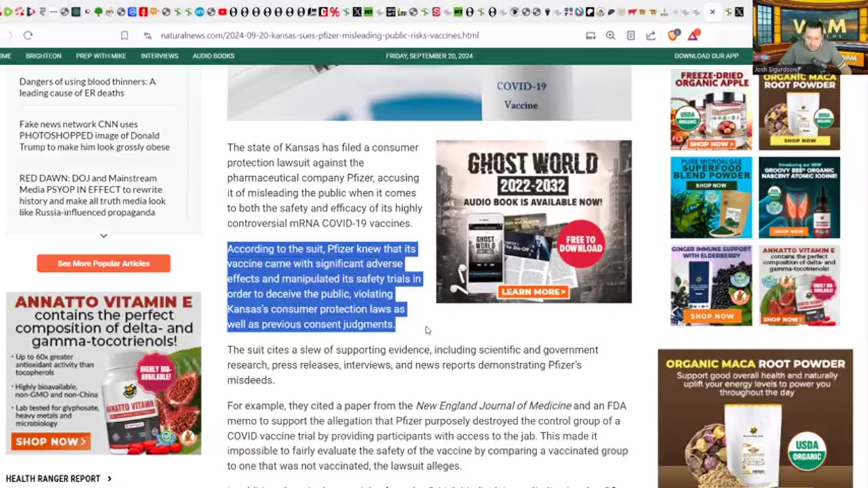The height and width of the screenshot is (488, 868).
Task: Expand popular articles list with down chevron
Action: click(103, 236)
